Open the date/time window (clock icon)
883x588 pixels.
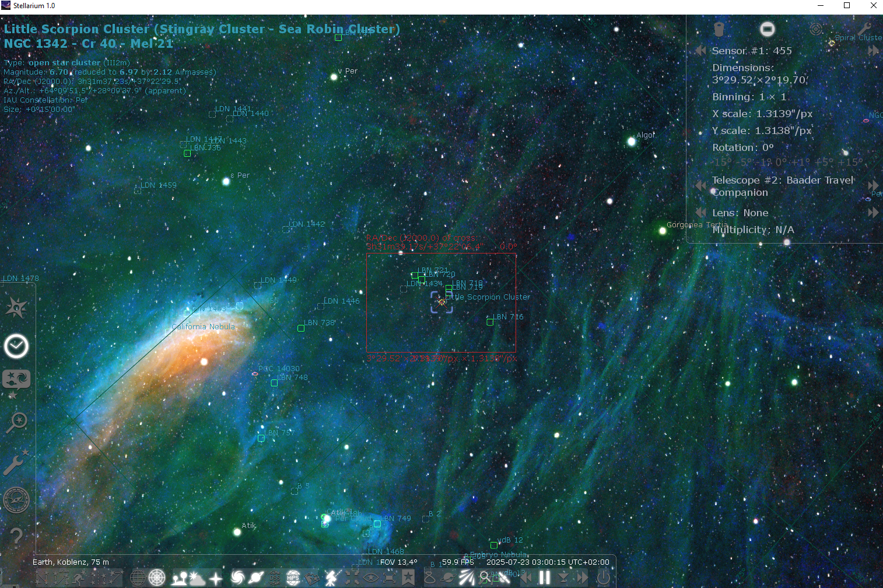pos(16,346)
